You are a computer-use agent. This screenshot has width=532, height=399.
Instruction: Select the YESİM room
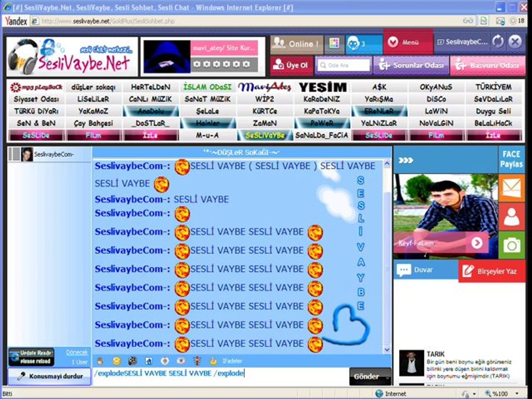pyautogui.click(x=323, y=87)
